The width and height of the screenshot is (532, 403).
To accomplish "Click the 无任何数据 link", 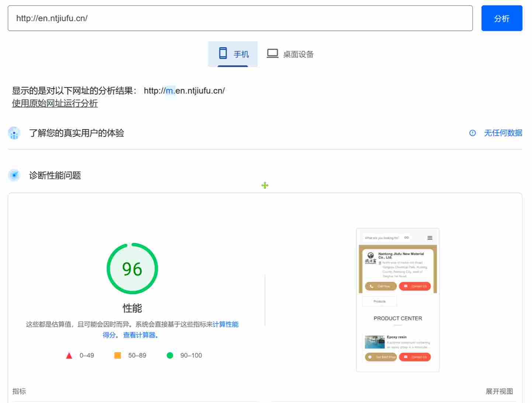I will click(503, 133).
